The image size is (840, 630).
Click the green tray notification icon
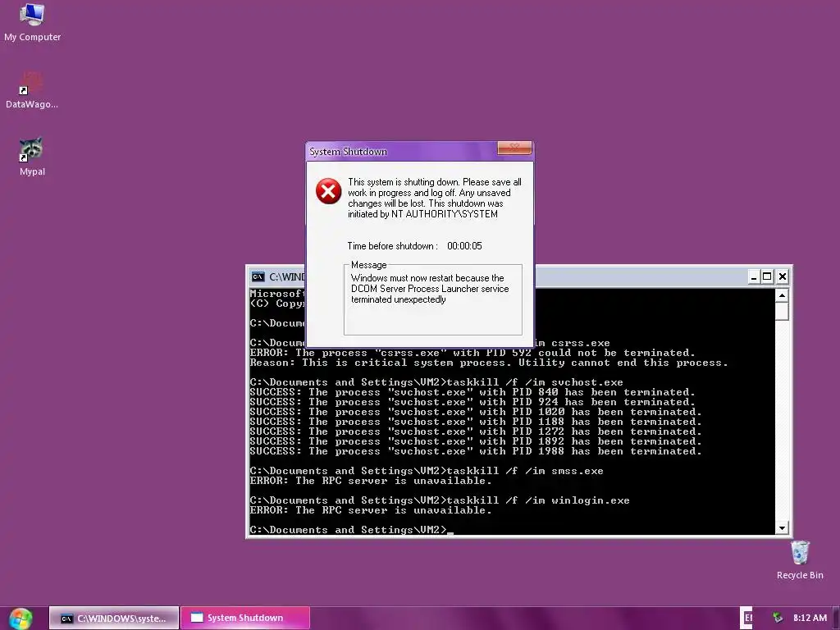point(778,618)
